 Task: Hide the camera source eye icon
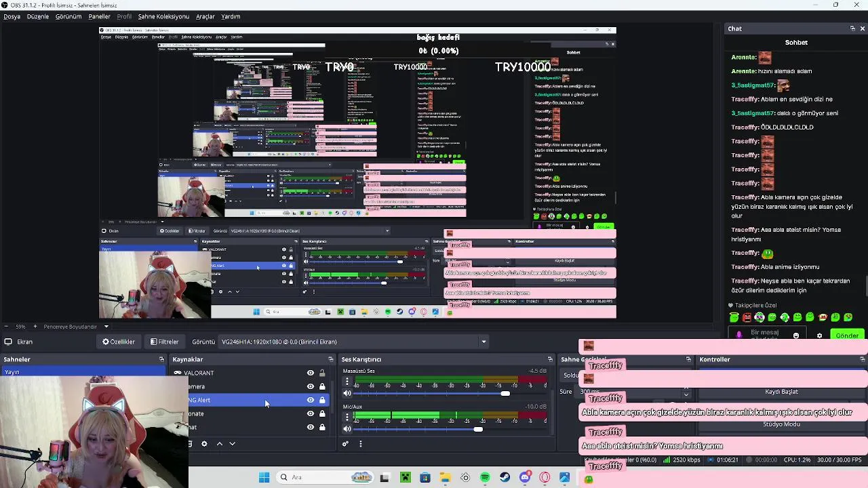click(x=311, y=386)
